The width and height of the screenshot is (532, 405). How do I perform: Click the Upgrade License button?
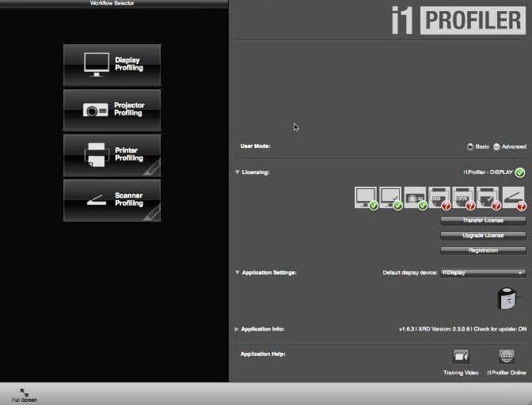click(x=483, y=236)
